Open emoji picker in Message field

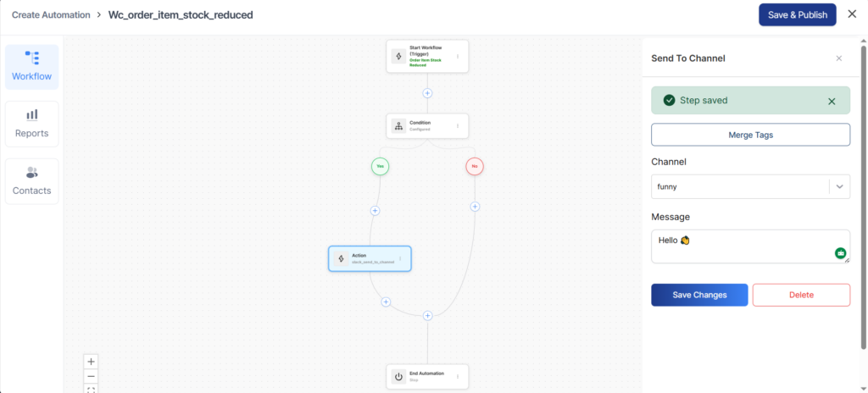840,253
